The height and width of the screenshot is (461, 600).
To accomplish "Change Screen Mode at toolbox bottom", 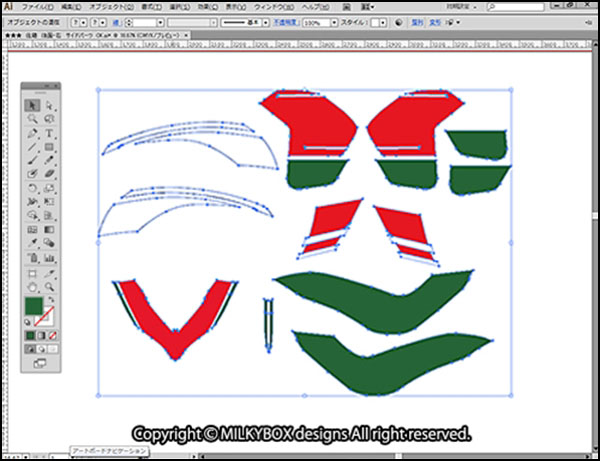I will [x=40, y=363].
